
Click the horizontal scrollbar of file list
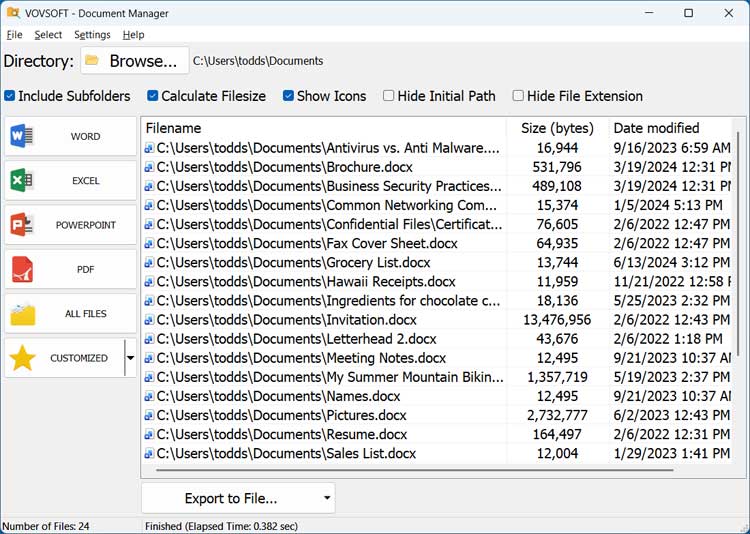(x=414, y=470)
